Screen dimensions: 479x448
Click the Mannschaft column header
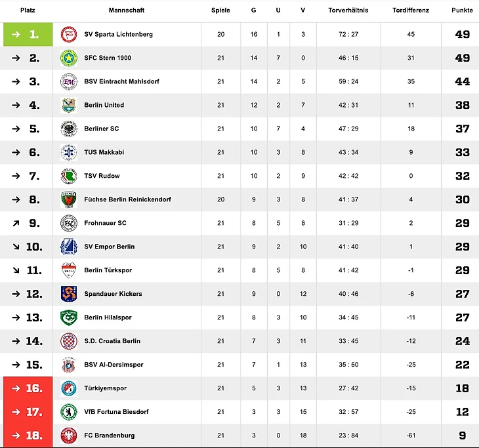(x=127, y=10)
